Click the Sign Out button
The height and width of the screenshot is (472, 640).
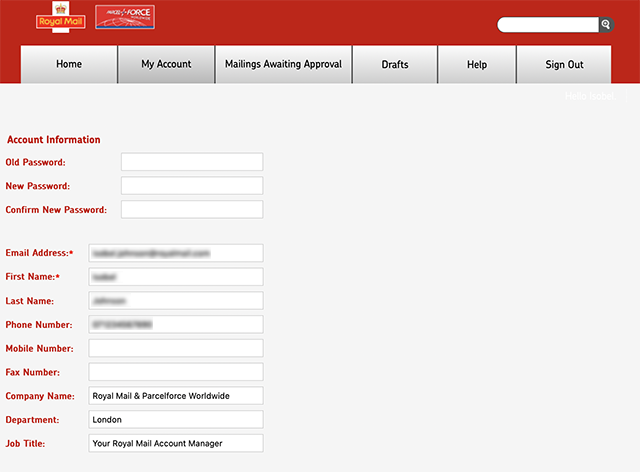click(564, 64)
